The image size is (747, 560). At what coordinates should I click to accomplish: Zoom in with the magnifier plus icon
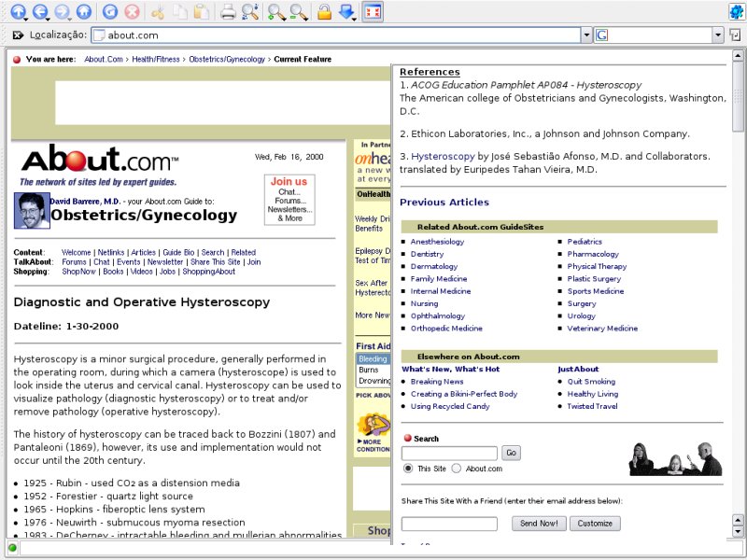coord(276,12)
